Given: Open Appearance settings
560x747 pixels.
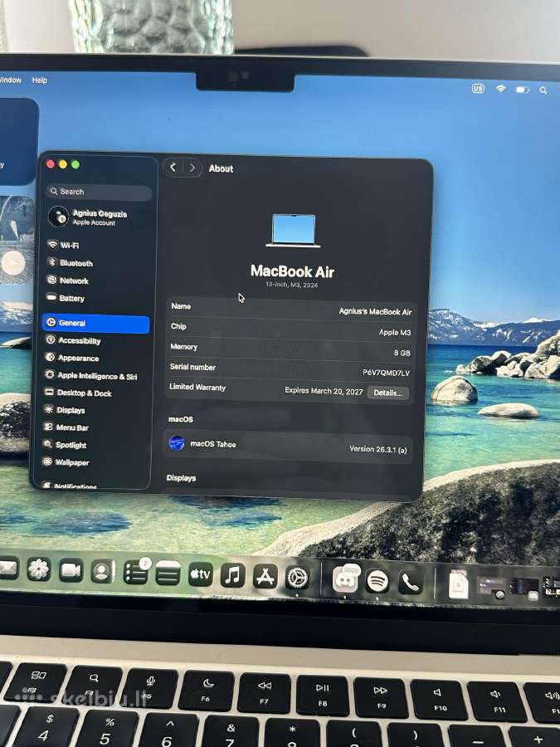Looking at the screenshot, I should (72, 358).
